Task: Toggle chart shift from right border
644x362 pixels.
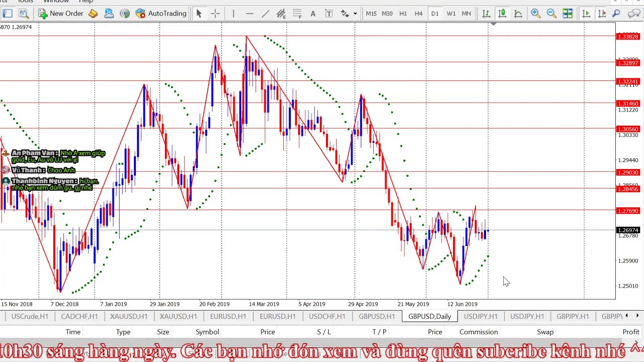Action: coord(602,14)
